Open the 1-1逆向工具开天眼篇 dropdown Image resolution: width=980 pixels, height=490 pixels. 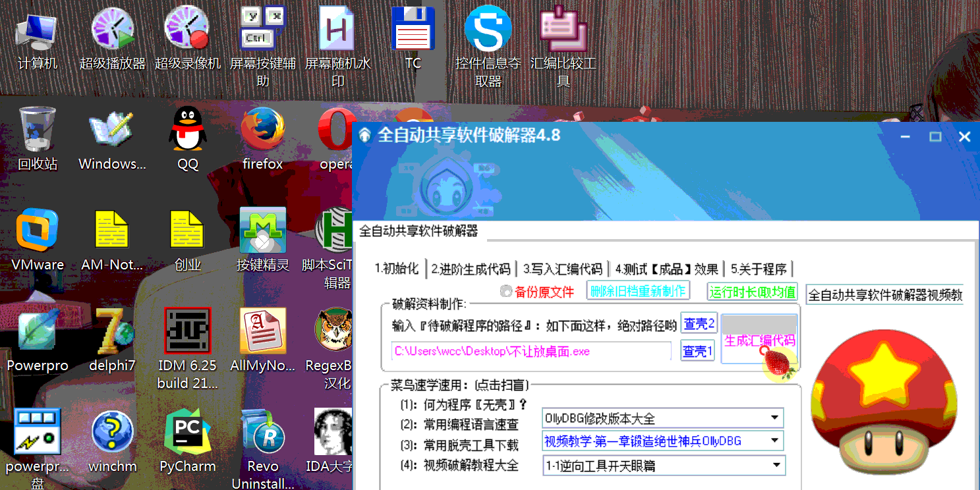[664, 466]
